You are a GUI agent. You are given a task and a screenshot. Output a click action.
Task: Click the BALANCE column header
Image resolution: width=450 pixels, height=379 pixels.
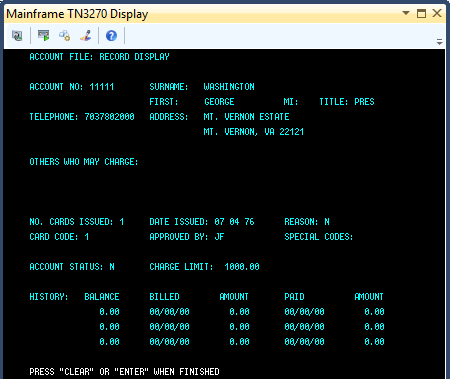[102, 297]
